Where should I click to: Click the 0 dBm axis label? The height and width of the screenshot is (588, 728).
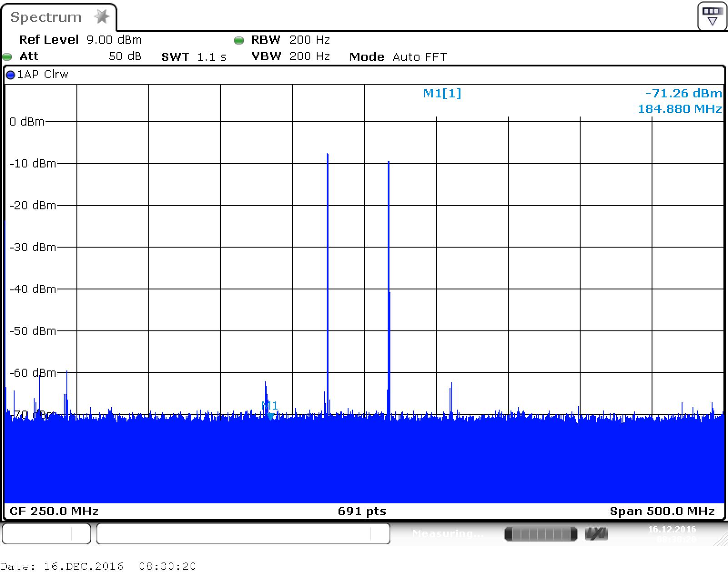(27, 122)
